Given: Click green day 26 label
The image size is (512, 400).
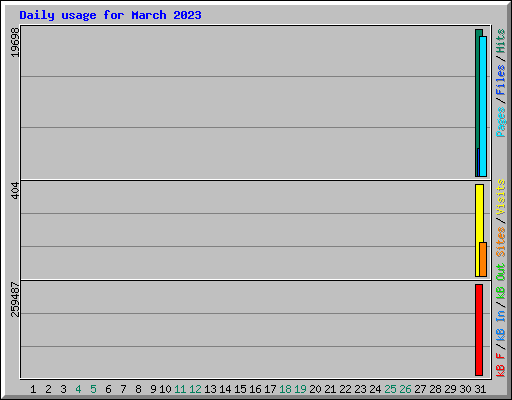Looking at the screenshot, I should 405,389.
